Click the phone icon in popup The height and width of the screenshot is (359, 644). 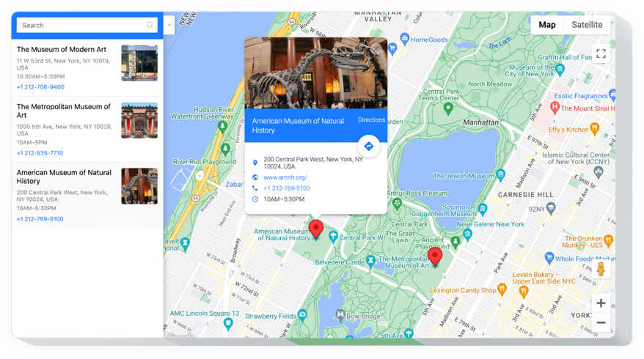(255, 188)
